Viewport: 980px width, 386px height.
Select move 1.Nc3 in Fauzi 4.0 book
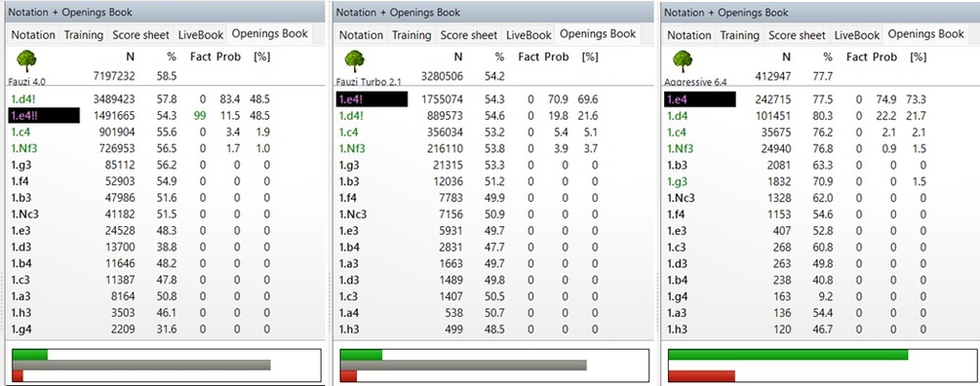click(x=25, y=214)
